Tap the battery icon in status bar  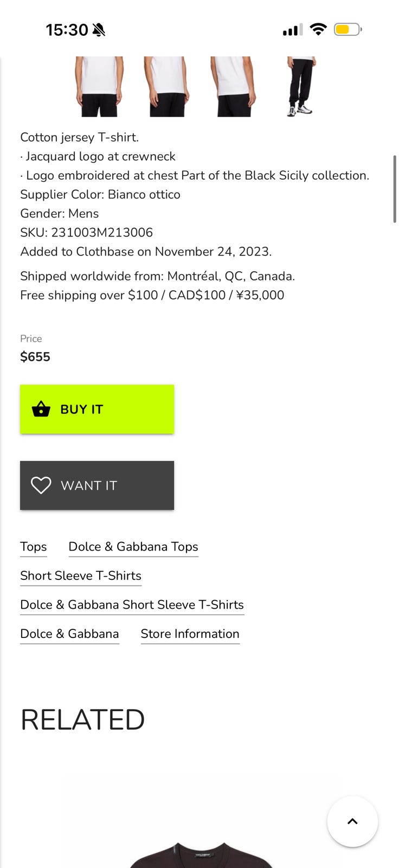click(347, 29)
